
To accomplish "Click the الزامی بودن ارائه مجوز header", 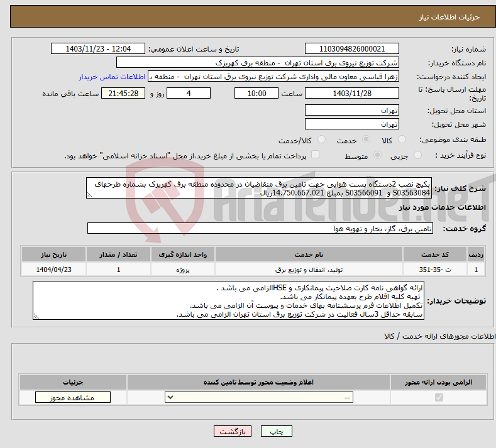I will pos(438,382).
